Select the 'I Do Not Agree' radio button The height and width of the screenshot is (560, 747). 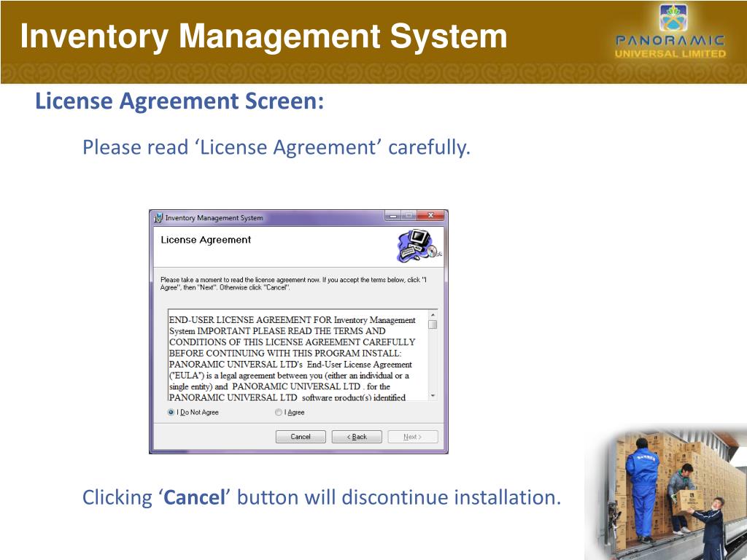171,413
